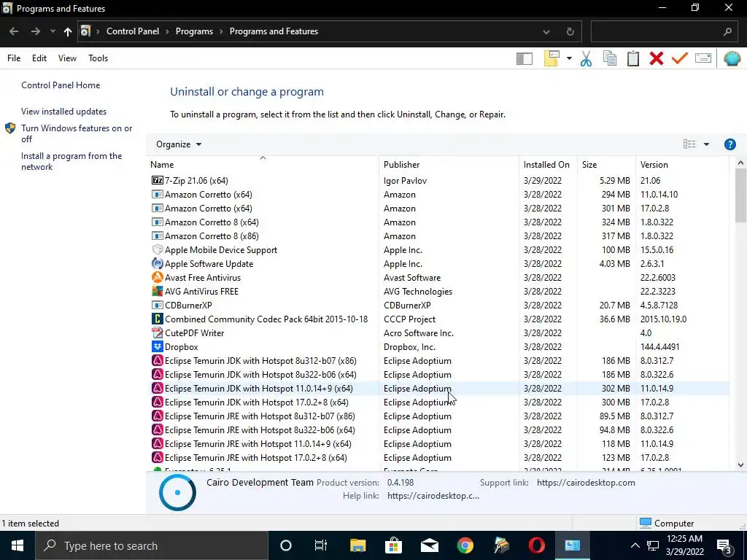Select the CutePDF Writer icon
Screen dimensions: 747x560
pyautogui.click(x=158, y=332)
